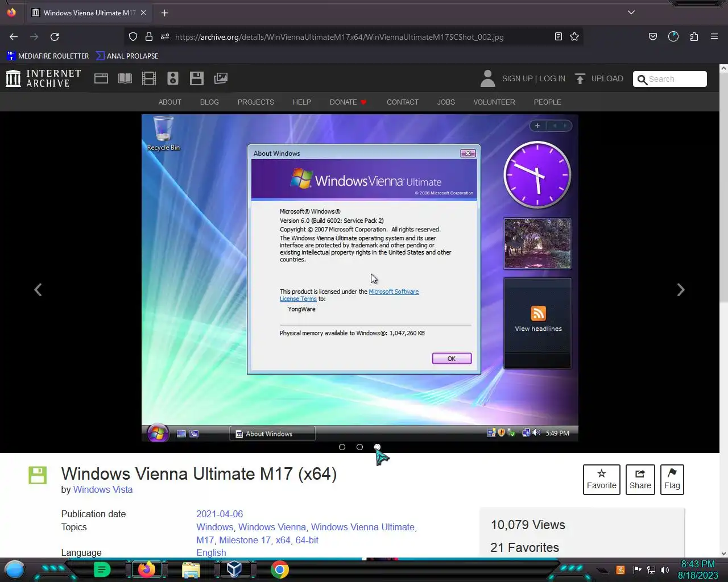Open the Milestone 17 topic link
This screenshot has width=728, height=582.
[245, 540]
